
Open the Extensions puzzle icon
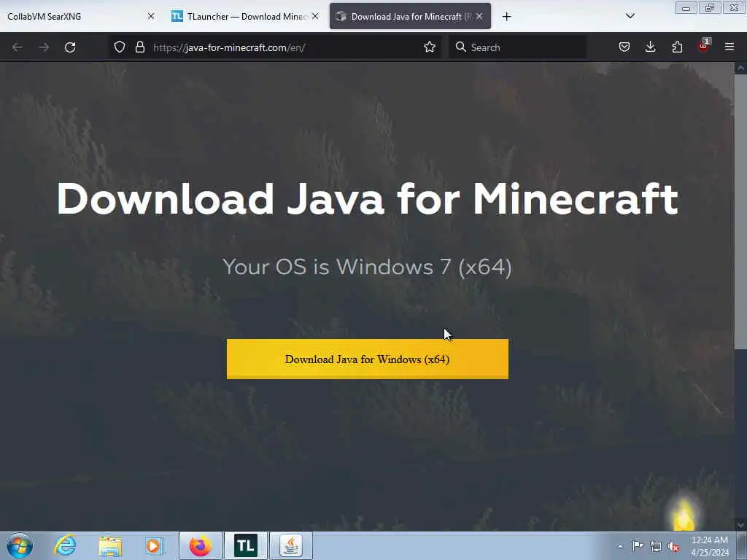click(677, 47)
